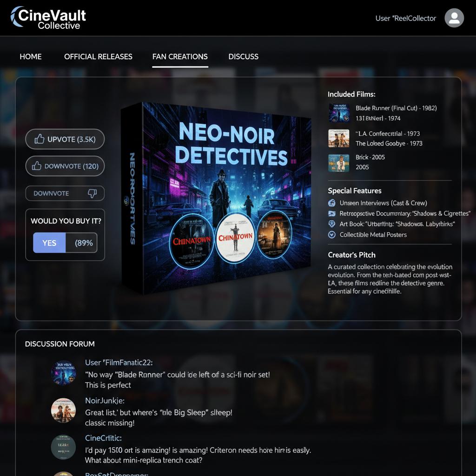This screenshot has width=476, height=476.
Task: Click the thumbs-up icon on Upvote
Action: click(x=40, y=139)
